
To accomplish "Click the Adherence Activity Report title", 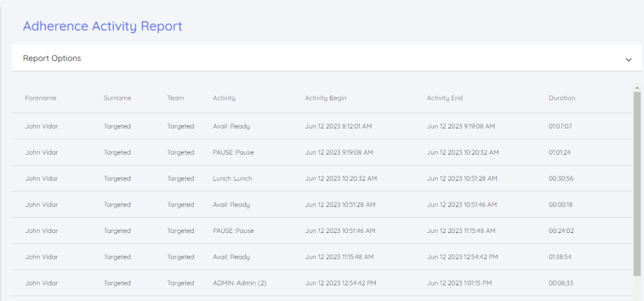I will click(103, 26).
